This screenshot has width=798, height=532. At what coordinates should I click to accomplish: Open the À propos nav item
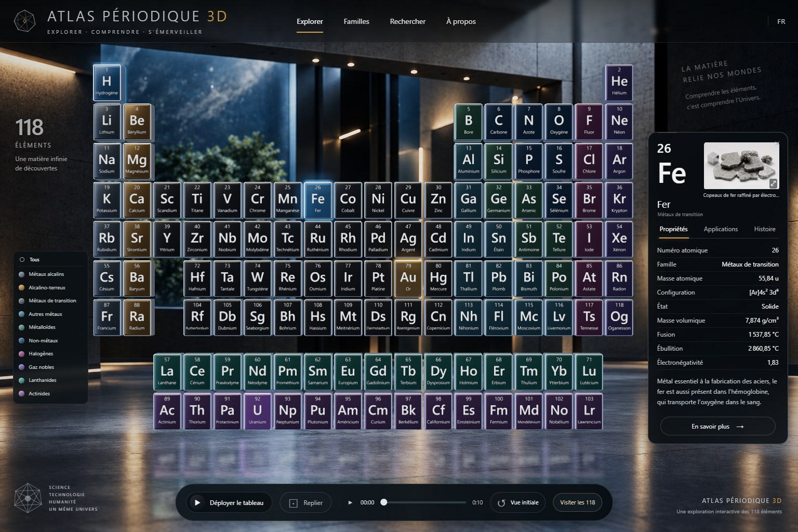click(461, 21)
